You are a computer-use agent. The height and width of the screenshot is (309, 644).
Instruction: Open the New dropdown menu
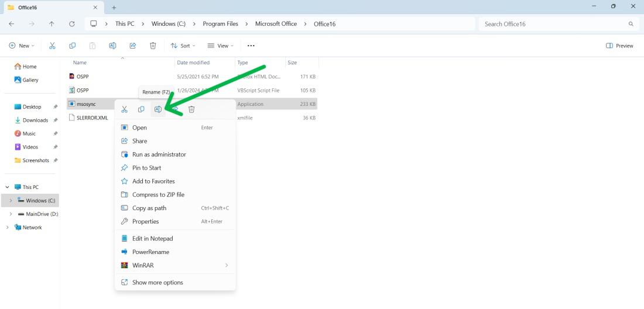click(x=22, y=46)
